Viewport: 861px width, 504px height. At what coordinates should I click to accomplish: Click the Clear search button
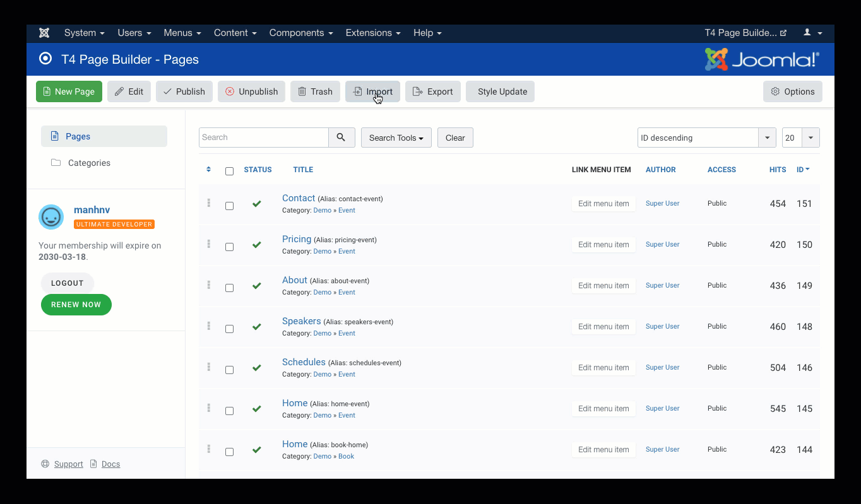coord(455,138)
